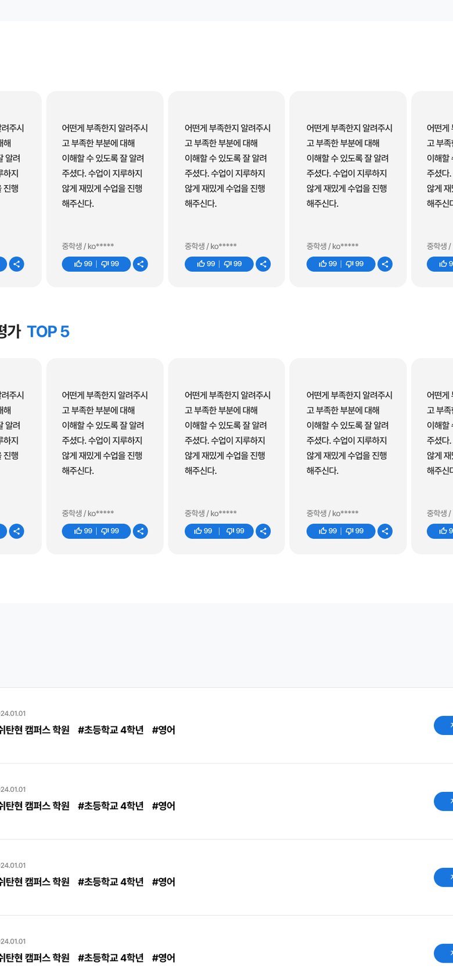Open the middle review text in the TOP 5 row

(x=228, y=433)
